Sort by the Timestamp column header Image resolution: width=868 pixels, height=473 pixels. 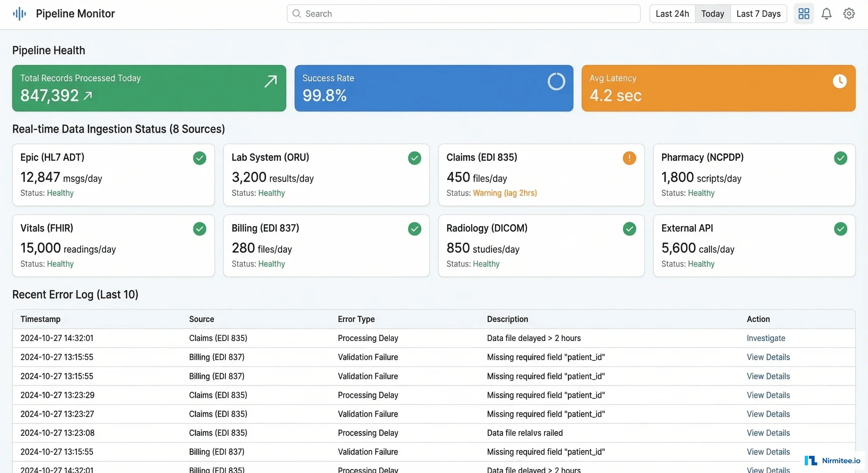40,319
